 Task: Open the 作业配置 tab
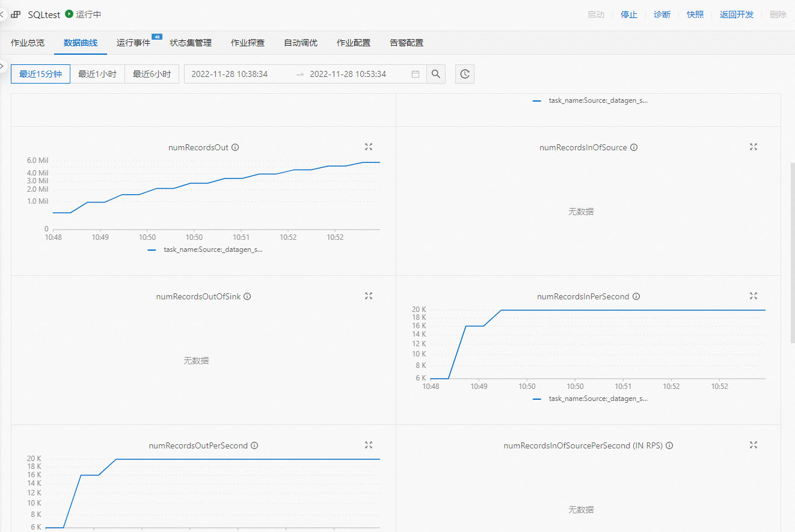pyautogui.click(x=354, y=43)
